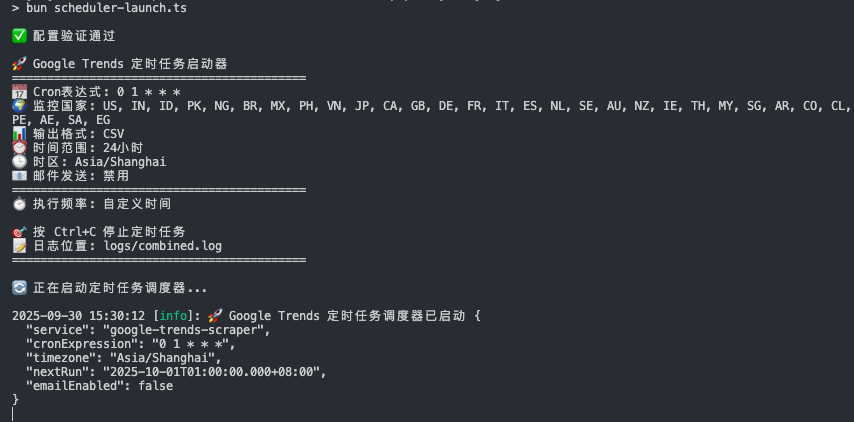The image size is (854, 422).
Task: Click the rocket icon in the info log line
Action: (215, 316)
